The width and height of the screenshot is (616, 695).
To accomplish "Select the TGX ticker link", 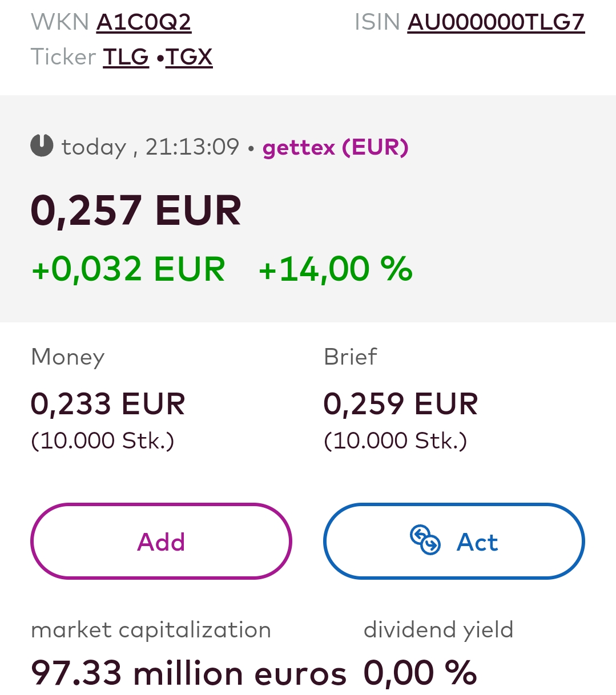I will pos(189,57).
